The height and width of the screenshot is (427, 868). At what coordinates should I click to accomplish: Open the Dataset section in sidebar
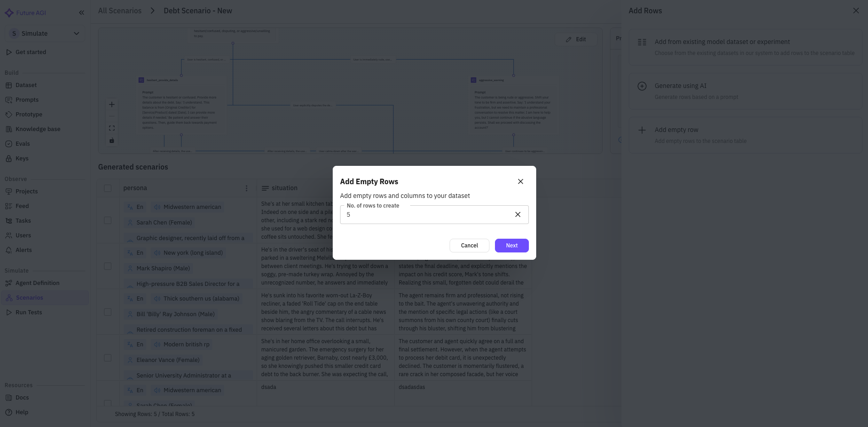[26, 85]
